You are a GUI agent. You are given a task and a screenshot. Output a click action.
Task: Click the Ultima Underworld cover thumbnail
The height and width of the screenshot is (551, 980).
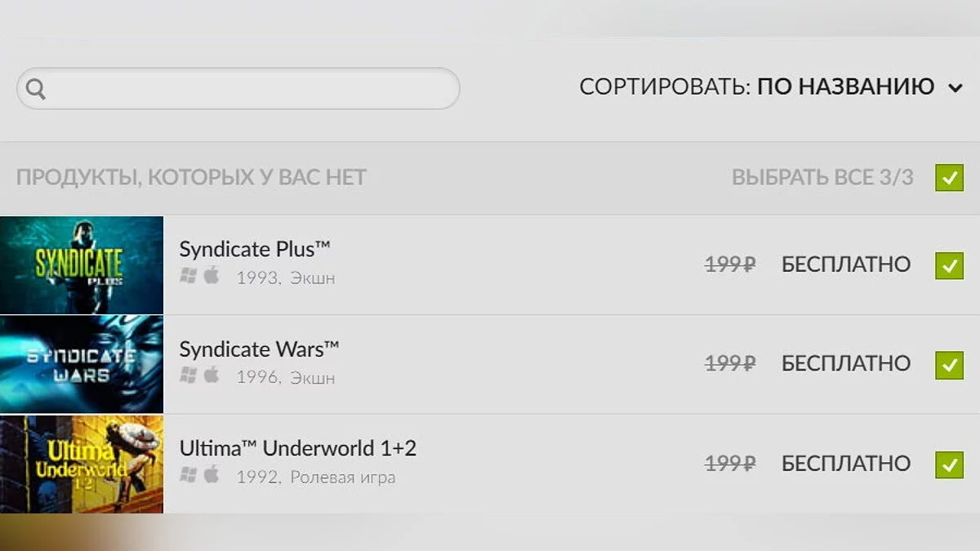coord(82,464)
